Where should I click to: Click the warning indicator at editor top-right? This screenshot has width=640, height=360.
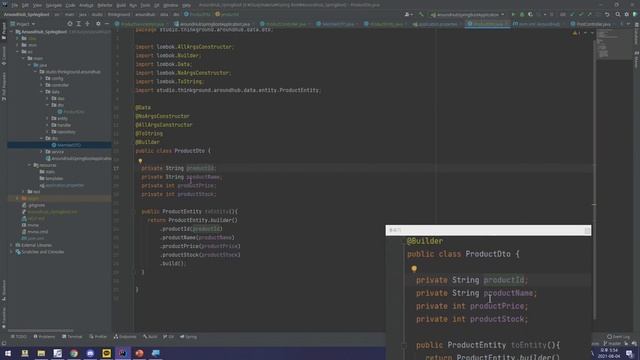click(x=575, y=33)
